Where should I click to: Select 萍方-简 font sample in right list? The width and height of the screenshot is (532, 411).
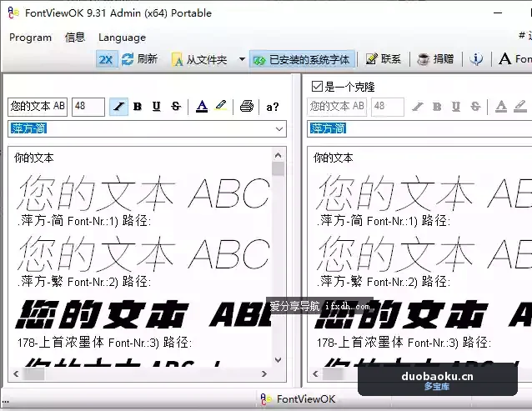click(x=424, y=193)
